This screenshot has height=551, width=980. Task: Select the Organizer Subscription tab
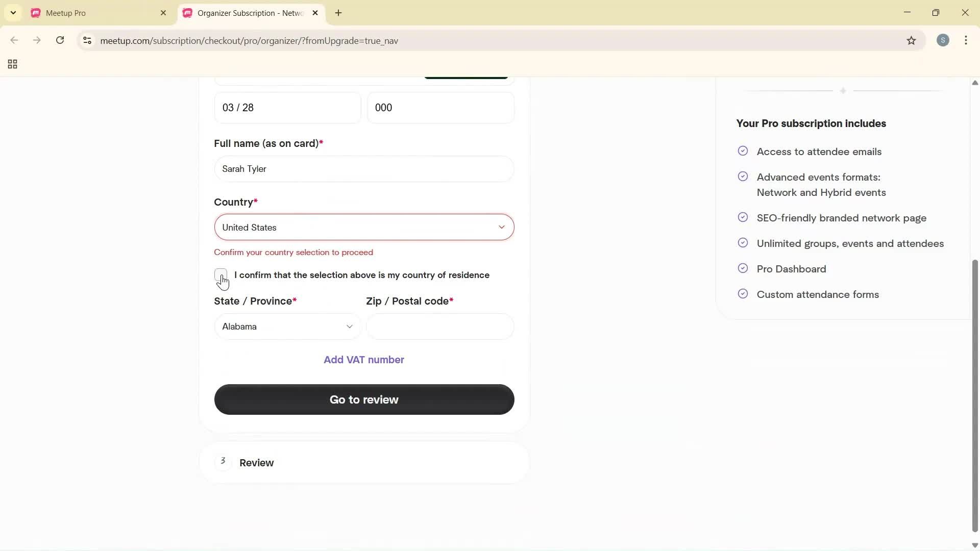click(x=245, y=13)
